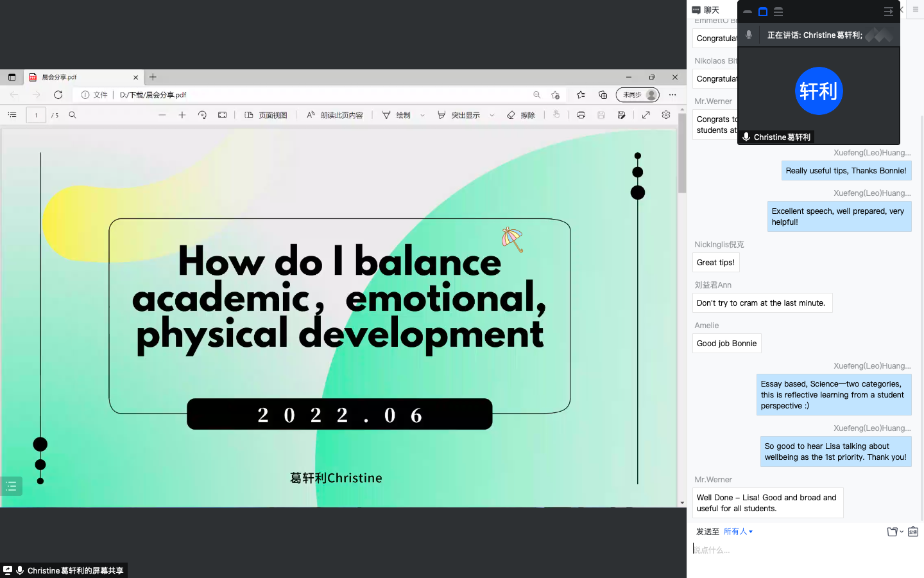This screenshot has width=924, height=578.
Task: Select the 晨会分享.pdf browser tab
Action: pos(83,77)
